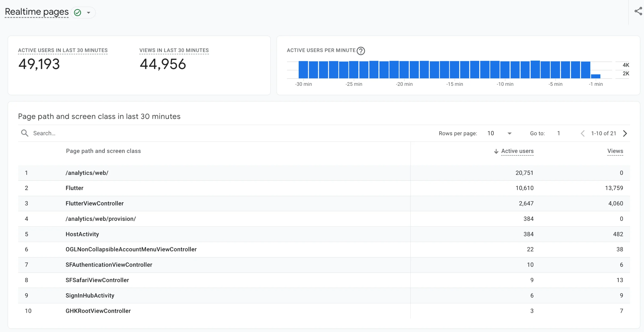Click the Views column sort header
Image resolution: width=644 pixels, height=332 pixels.
click(615, 151)
